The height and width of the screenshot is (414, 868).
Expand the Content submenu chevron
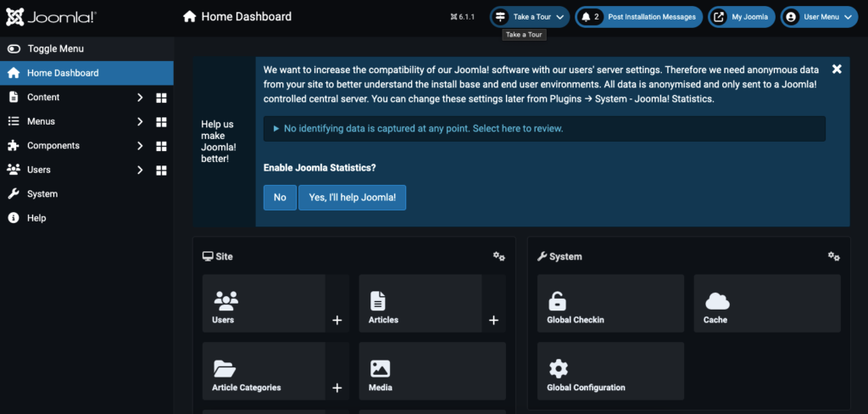[x=140, y=98]
